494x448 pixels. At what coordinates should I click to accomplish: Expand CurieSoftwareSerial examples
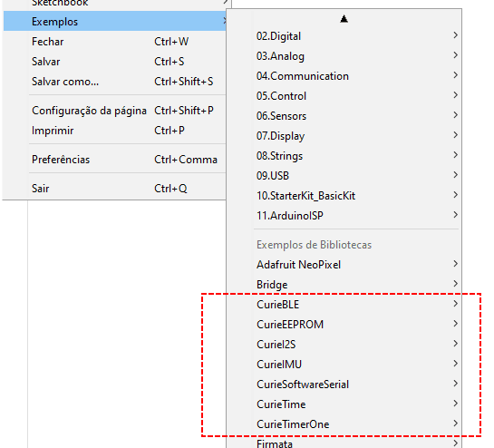[x=344, y=384]
